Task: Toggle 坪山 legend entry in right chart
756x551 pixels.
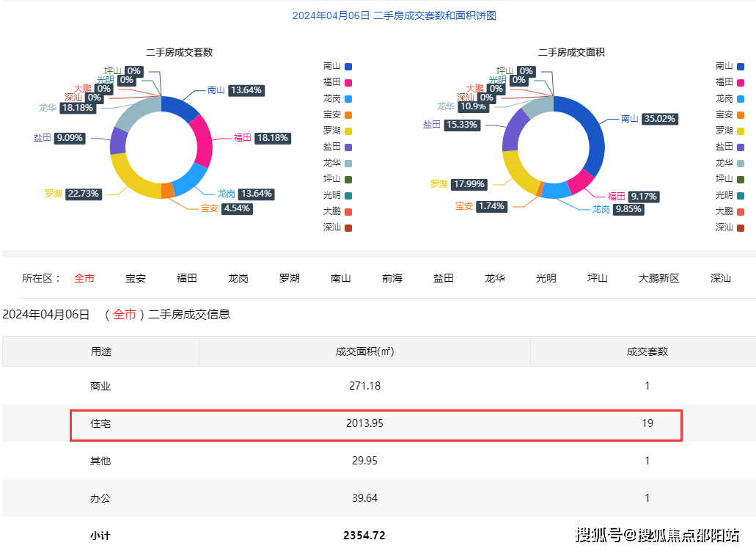Action: pyautogui.click(x=730, y=179)
